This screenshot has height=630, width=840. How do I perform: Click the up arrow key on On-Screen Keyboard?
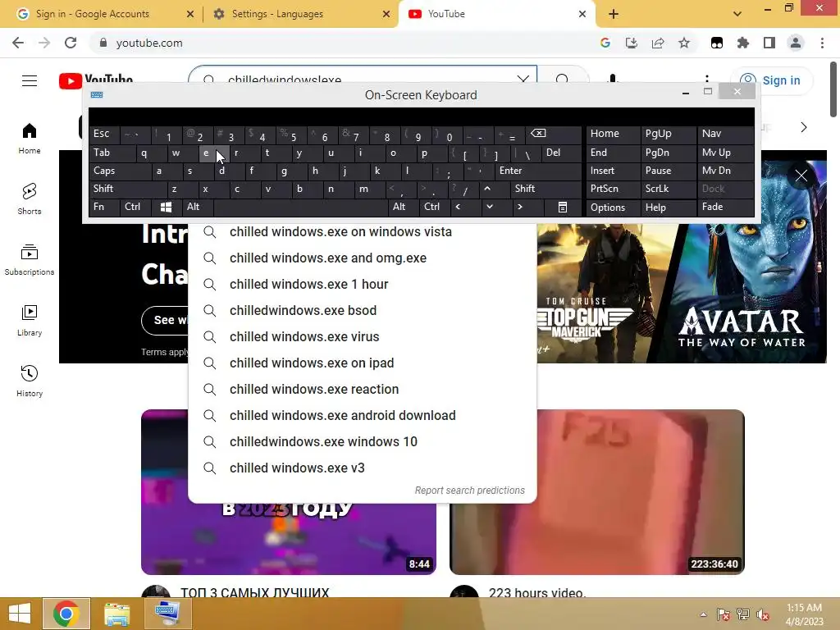[x=487, y=189]
